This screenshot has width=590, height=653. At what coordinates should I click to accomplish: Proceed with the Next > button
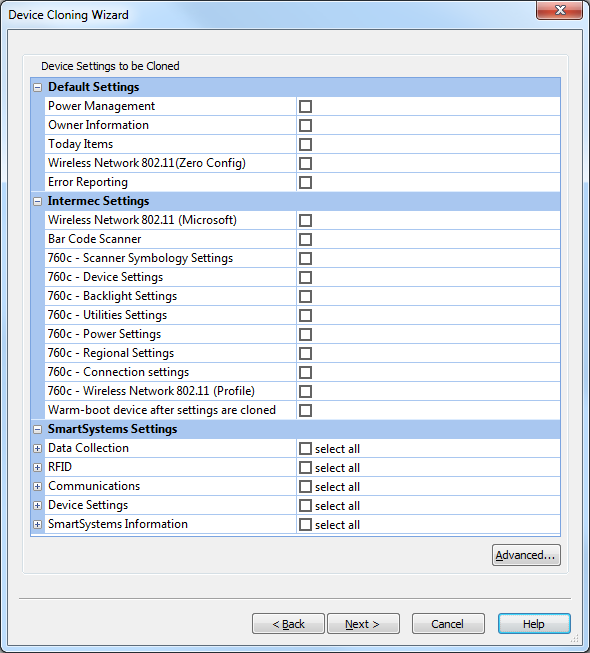[x=363, y=624]
